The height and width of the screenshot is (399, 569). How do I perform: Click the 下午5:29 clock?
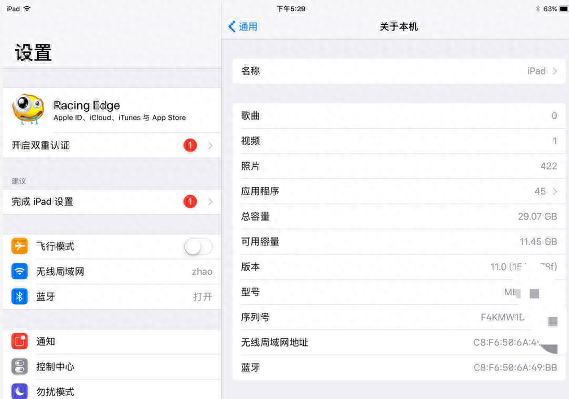point(291,9)
